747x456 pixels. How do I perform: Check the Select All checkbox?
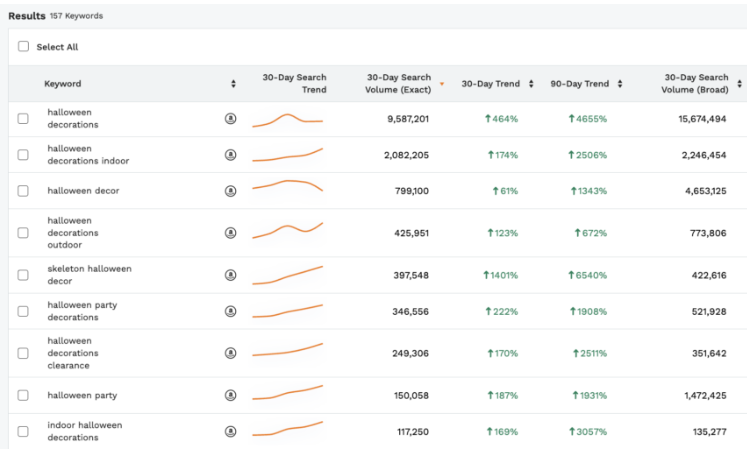tap(23, 47)
